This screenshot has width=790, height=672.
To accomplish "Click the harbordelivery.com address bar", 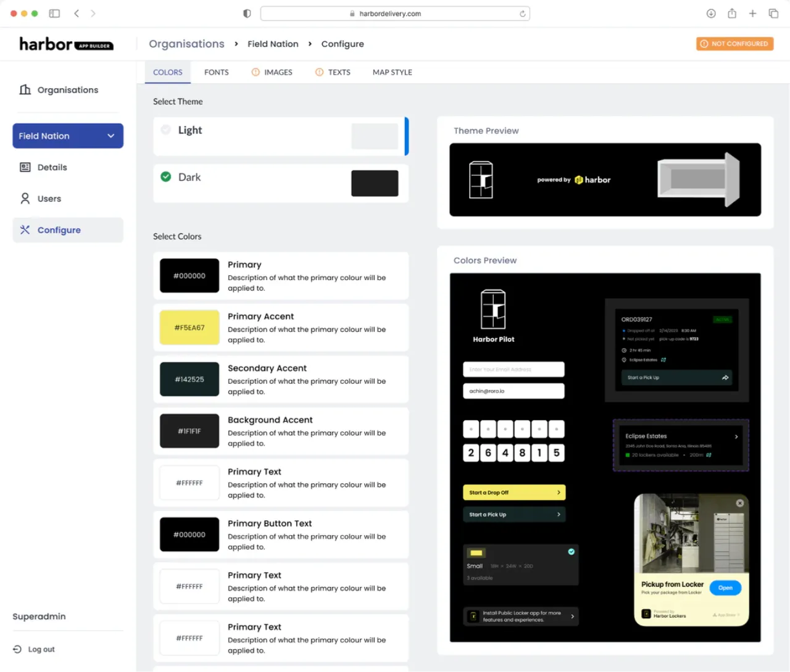I will tap(395, 14).
